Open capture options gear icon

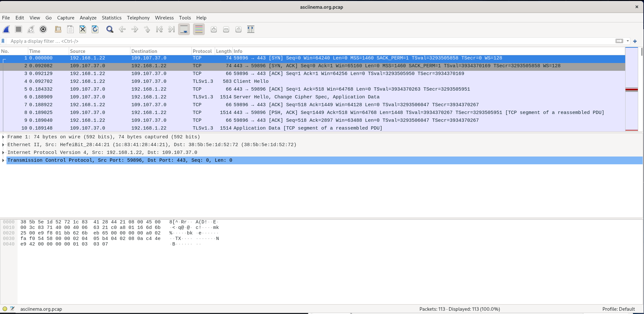pos(43,30)
